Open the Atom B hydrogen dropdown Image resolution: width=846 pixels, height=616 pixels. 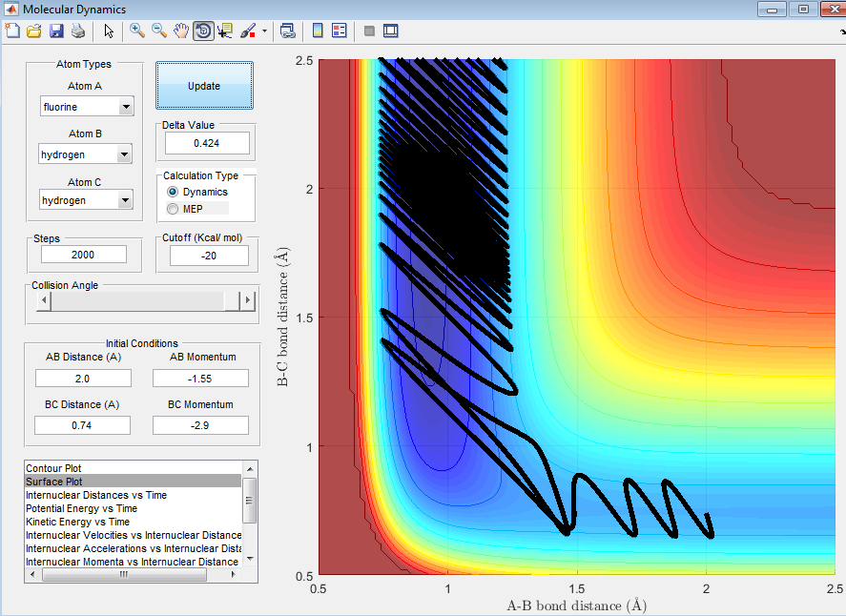[x=86, y=154]
